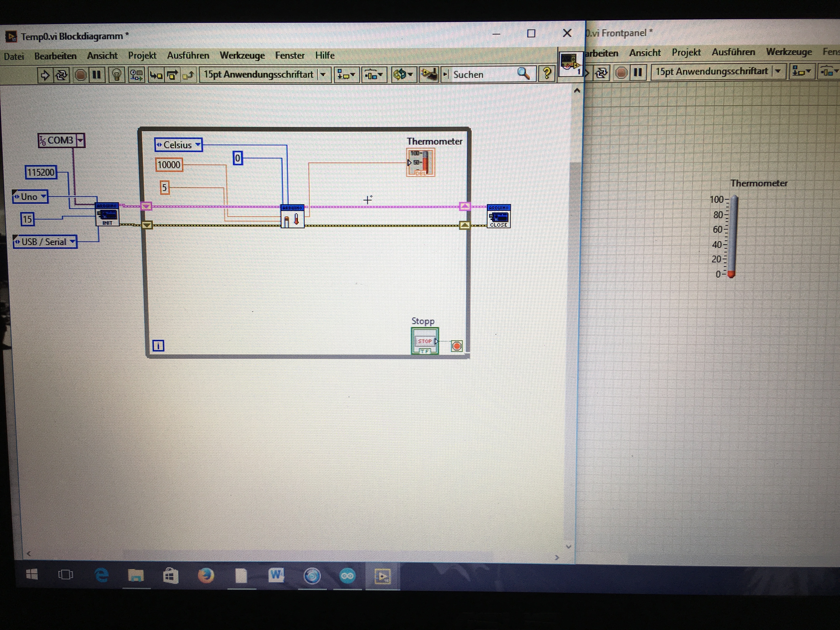Toggle the Highlight Execution lightbulb
The height and width of the screenshot is (630, 840).
(117, 75)
